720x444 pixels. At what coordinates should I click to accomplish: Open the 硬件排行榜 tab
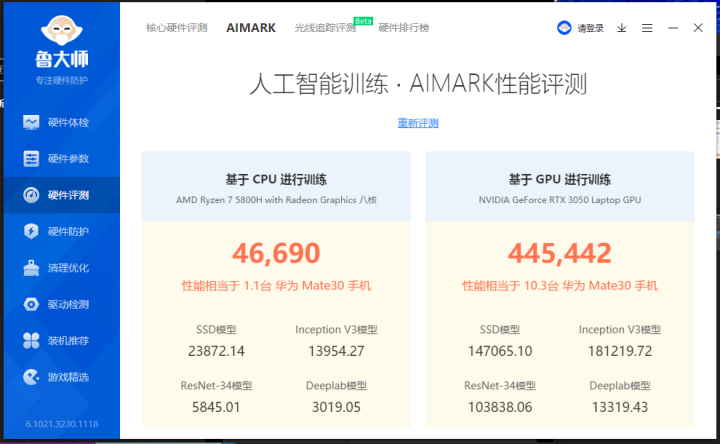point(404,28)
